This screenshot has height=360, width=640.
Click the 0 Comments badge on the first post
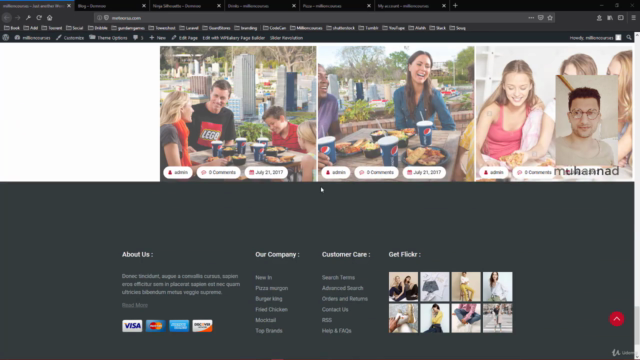point(218,172)
